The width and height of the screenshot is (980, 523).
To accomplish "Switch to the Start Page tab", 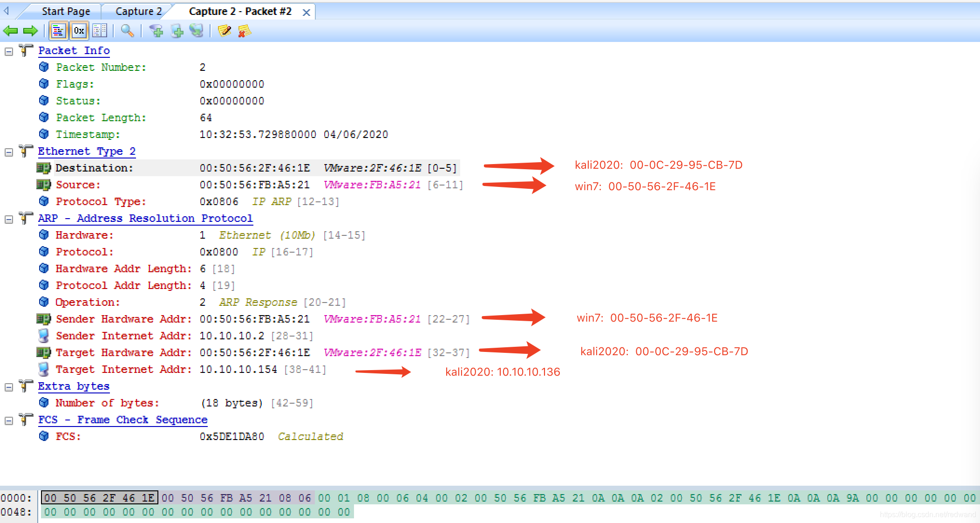I will click(66, 11).
